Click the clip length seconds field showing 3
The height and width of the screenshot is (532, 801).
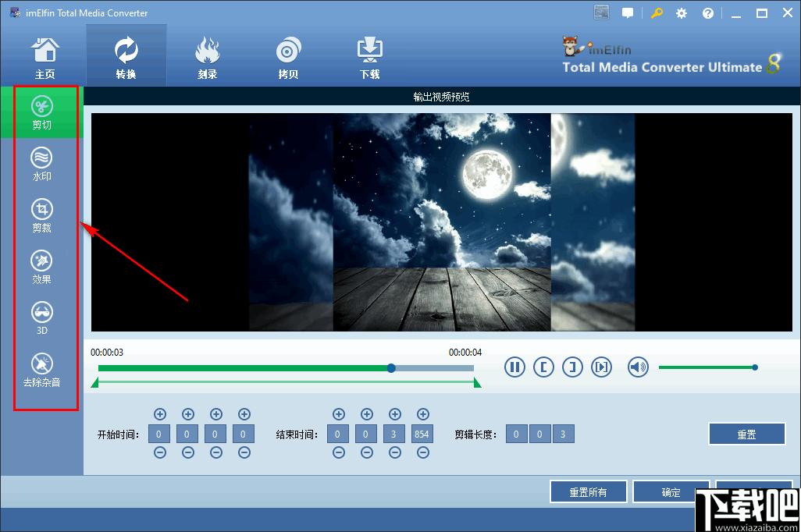563,434
